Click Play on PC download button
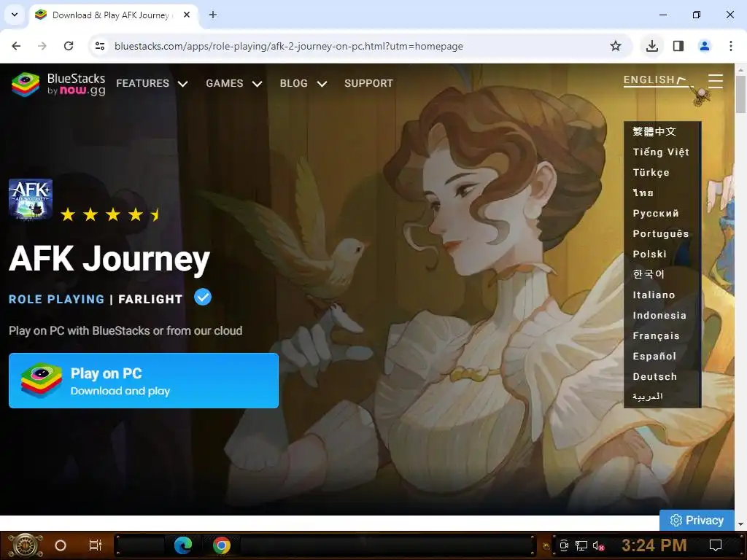The width and height of the screenshot is (747, 560). point(144,381)
